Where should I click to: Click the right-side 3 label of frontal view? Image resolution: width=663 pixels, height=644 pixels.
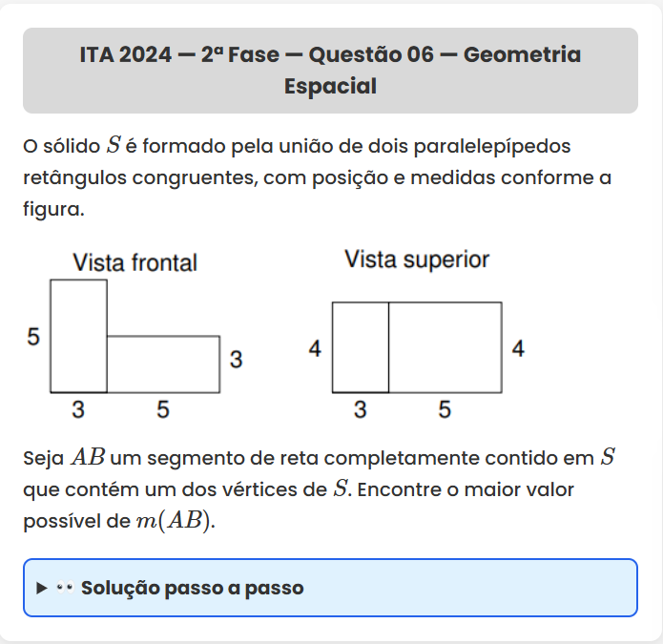236,361
